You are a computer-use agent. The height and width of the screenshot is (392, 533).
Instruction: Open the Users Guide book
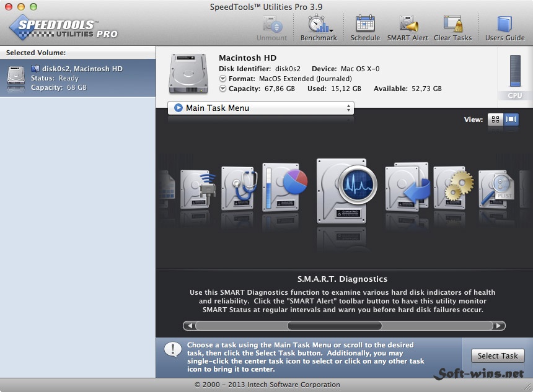click(x=504, y=28)
